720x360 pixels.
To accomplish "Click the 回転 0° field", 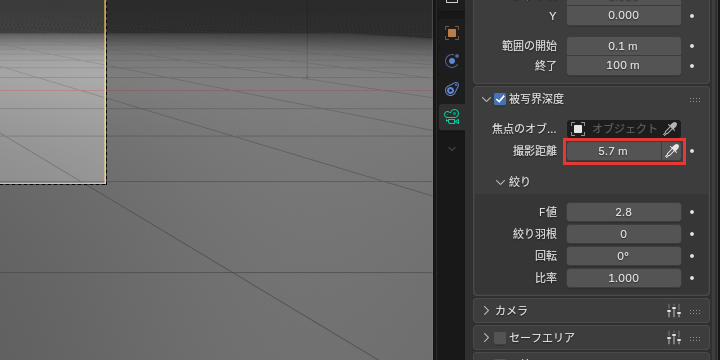I will click(x=624, y=256).
